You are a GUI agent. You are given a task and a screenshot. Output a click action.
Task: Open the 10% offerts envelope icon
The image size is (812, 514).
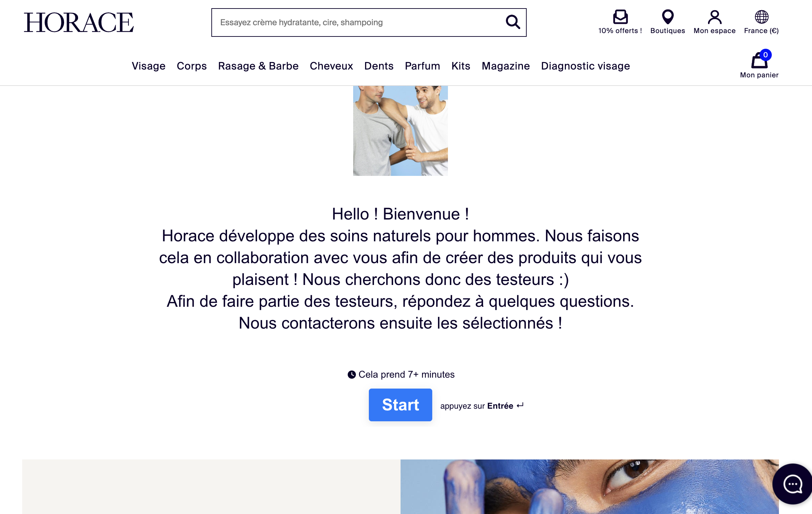pyautogui.click(x=620, y=17)
